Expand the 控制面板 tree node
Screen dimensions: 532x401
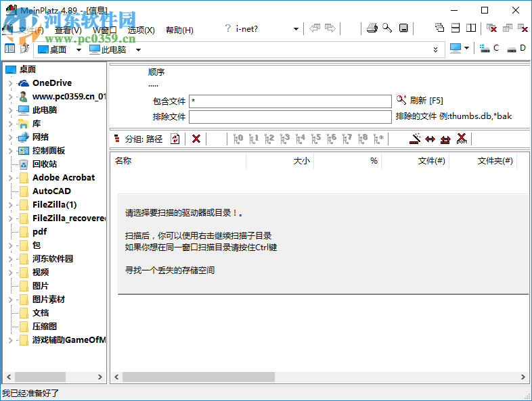10,151
